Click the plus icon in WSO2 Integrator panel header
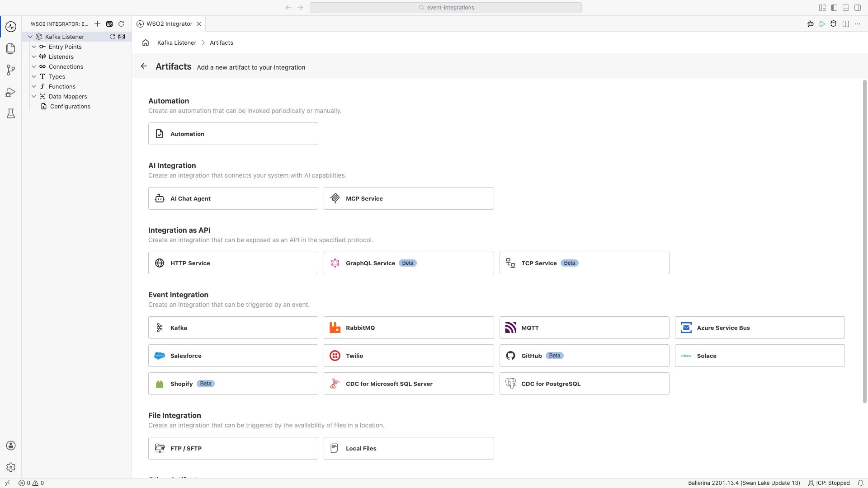The height and width of the screenshot is (488, 868). (97, 24)
